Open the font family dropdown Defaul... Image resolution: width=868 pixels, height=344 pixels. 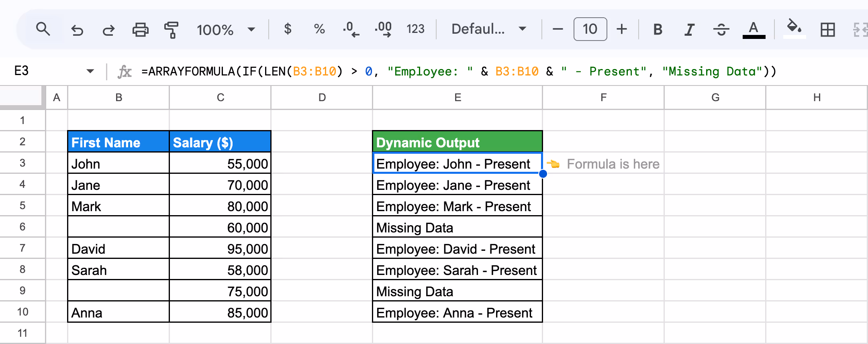[488, 29]
